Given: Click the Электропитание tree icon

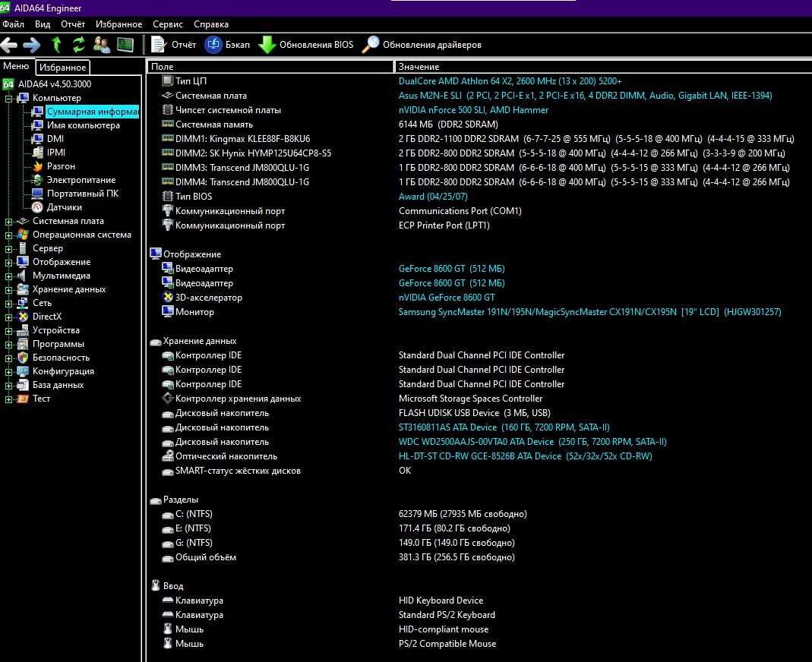Looking at the screenshot, I should [37, 180].
